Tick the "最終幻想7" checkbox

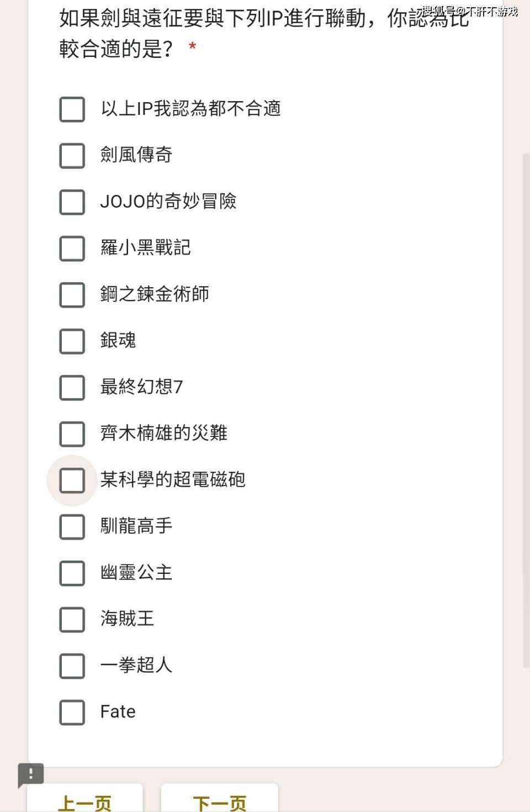coord(71,388)
